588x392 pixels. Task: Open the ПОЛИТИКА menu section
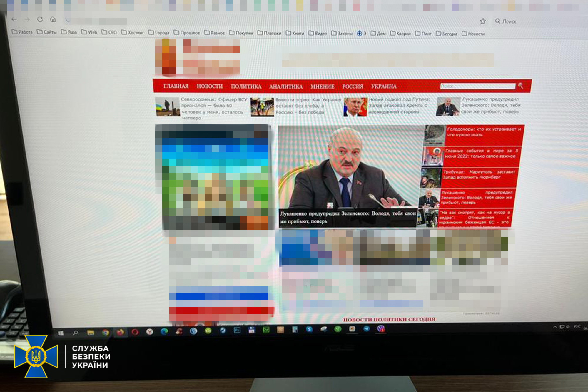[x=246, y=86]
